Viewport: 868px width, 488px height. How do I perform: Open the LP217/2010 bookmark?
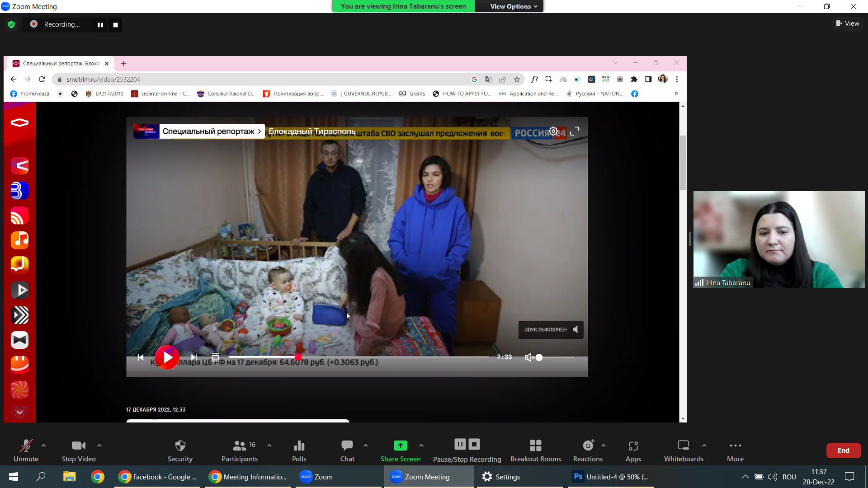[104, 94]
